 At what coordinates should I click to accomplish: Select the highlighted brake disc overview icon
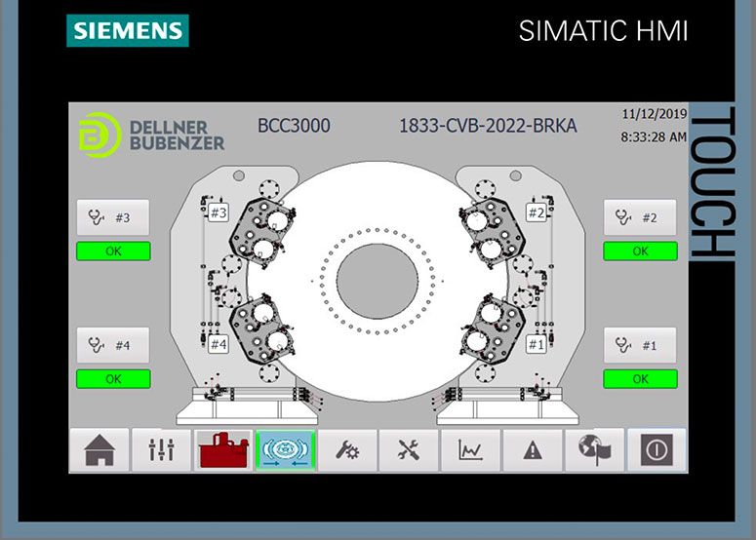tap(286, 450)
